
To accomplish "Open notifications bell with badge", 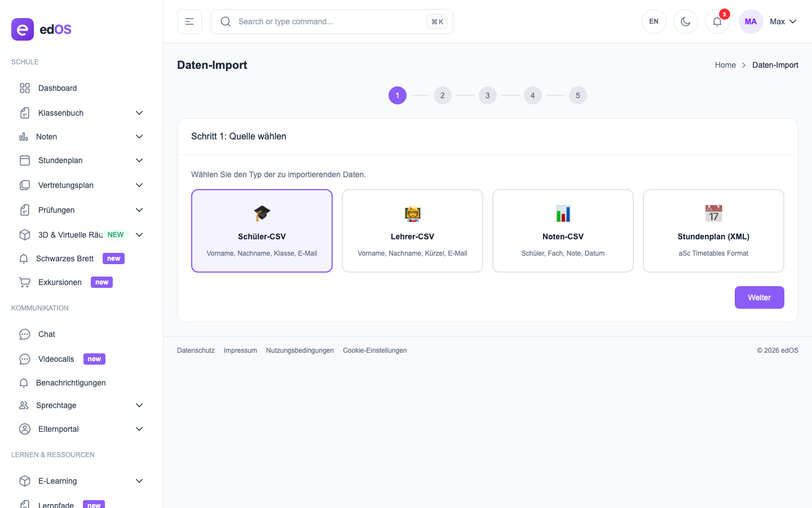I will [x=717, y=21].
